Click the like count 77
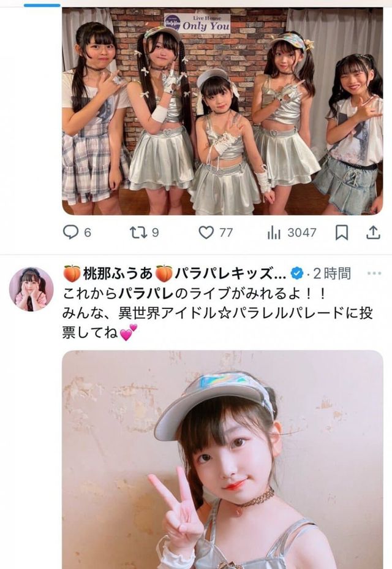Viewport: 392px width, 569px height. [x=226, y=232]
